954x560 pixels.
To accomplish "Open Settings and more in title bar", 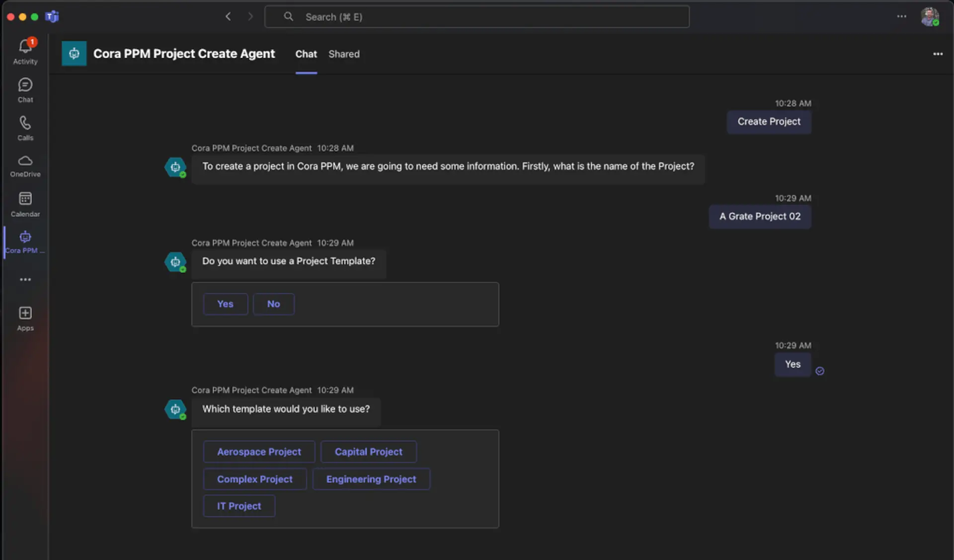I will [x=901, y=17].
